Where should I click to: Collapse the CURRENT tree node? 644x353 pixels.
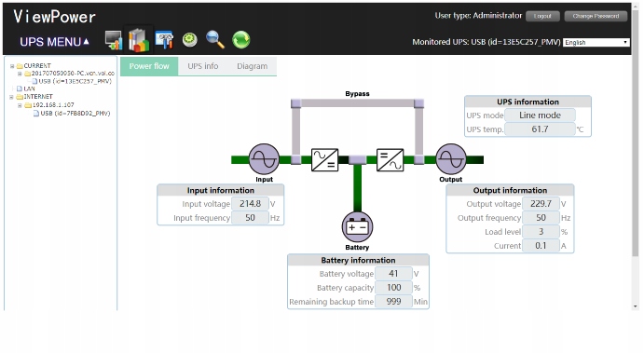tap(12, 66)
